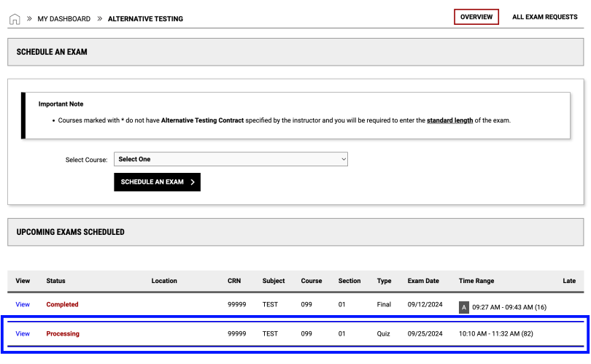Click the Location column header
Viewport: 591px width, 364px height.
click(x=164, y=281)
